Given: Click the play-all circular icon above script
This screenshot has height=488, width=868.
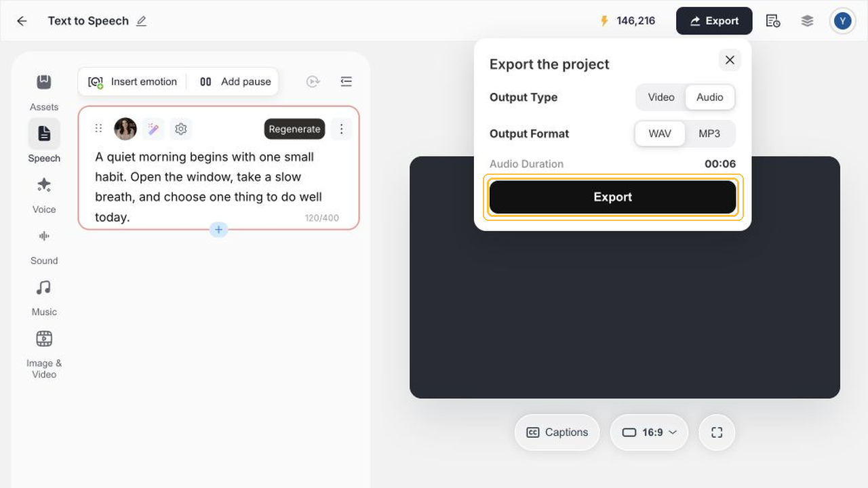Looking at the screenshot, I should coord(313,81).
